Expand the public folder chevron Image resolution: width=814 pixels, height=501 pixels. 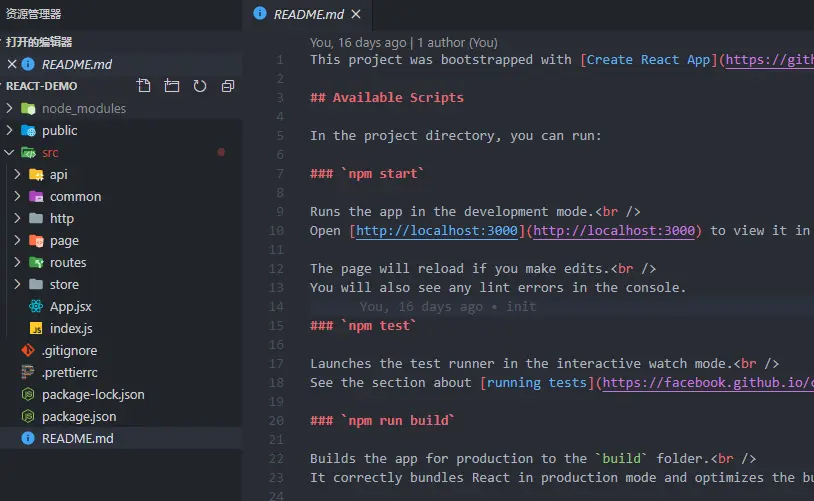[9, 130]
